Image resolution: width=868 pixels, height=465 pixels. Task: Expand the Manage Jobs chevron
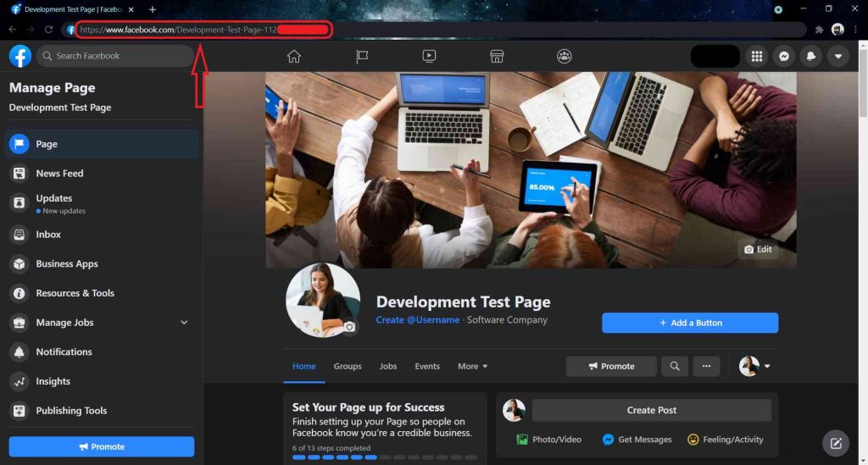(x=184, y=323)
